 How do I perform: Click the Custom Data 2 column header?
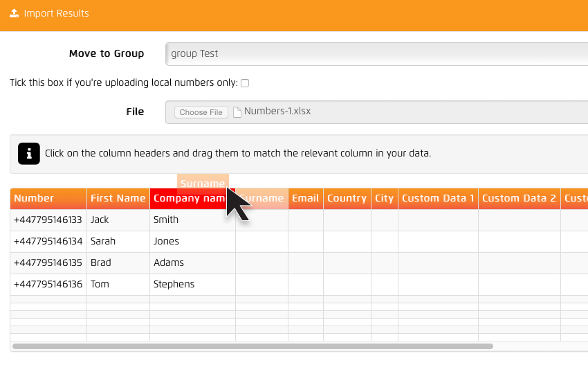[519, 198]
